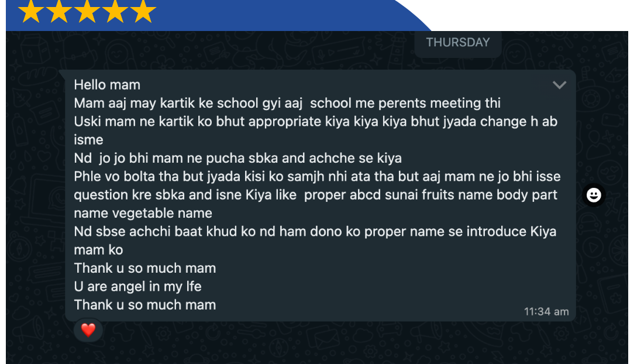The image size is (644, 364).
Task: Select the "Nd jo jo bhi mam ne pucha" line
Action: click(238, 158)
